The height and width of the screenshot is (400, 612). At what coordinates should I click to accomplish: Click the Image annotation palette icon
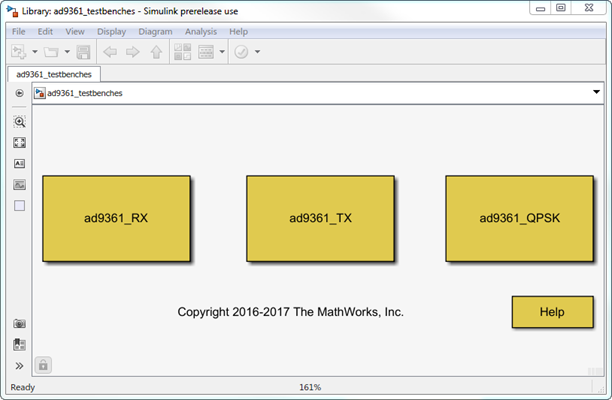(20, 185)
